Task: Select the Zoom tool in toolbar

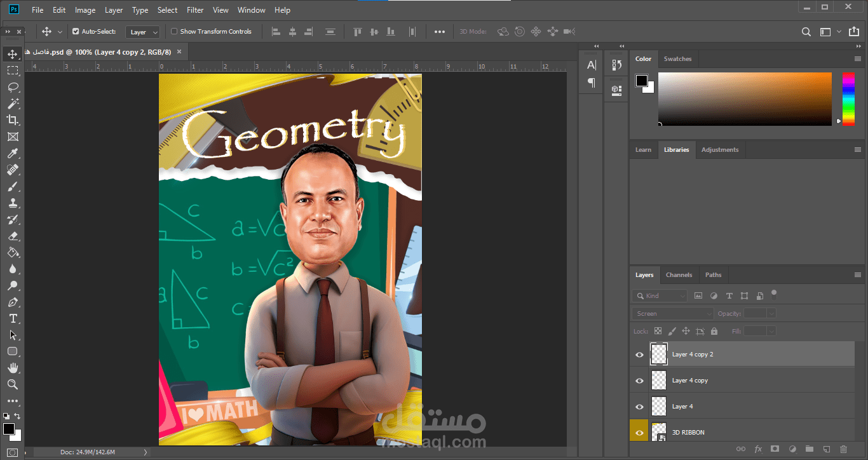Action: click(x=13, y=384)
